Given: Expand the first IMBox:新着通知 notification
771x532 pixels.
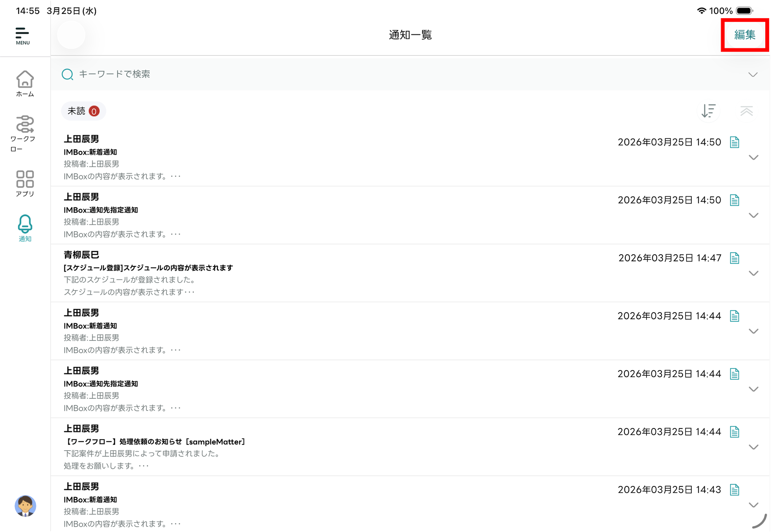Looking at the screenshot, I should [753, 157].
